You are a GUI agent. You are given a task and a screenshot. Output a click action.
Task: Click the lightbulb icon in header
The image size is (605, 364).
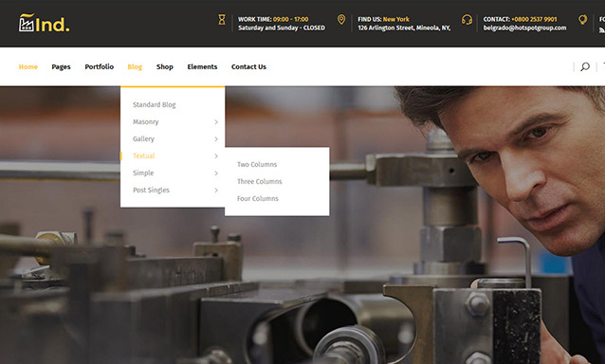point(582,20)
